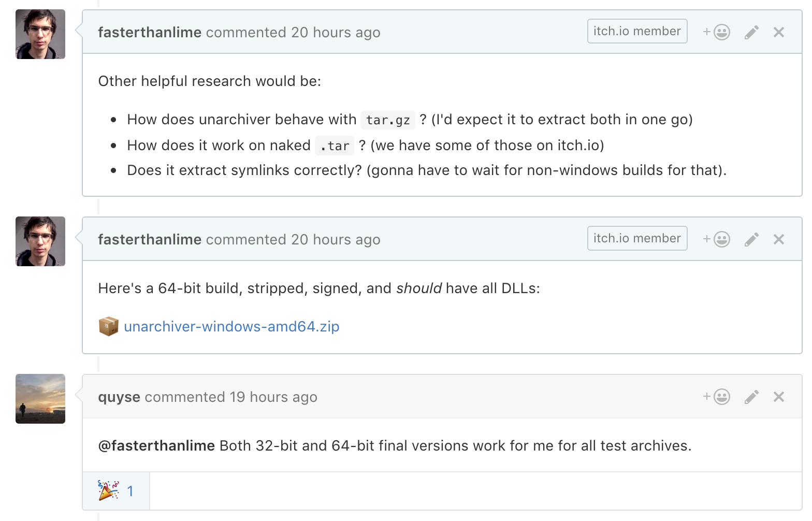Image resolution: width=812 pixels, height=521 pixels.
Task: Click the package icon beside the zip link
Action: pos(109,326)
